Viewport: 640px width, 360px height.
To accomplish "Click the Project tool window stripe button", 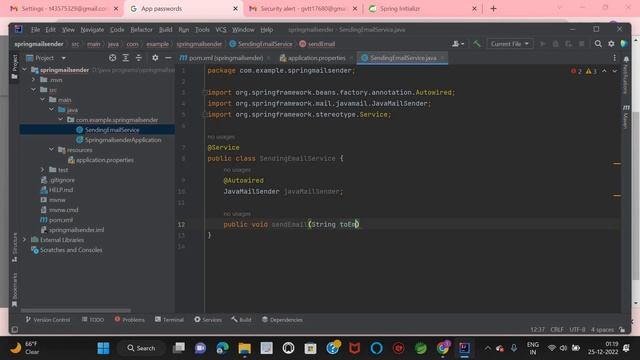I will (x=15, y=67).
